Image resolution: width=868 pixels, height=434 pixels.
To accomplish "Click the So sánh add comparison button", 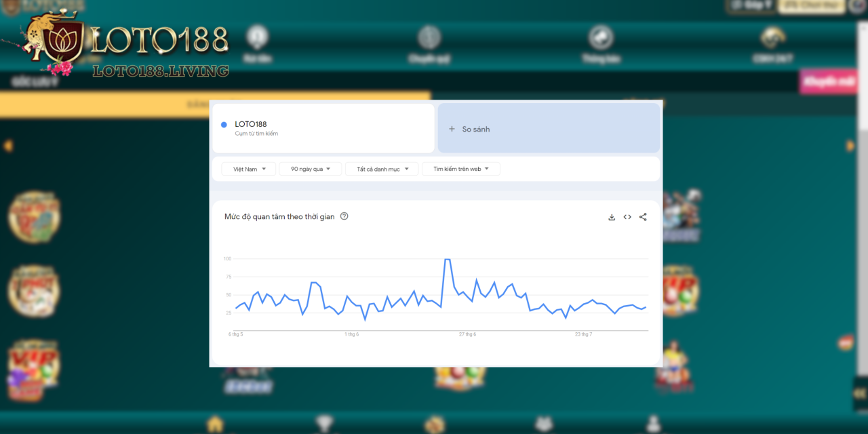I will (548, 129).
